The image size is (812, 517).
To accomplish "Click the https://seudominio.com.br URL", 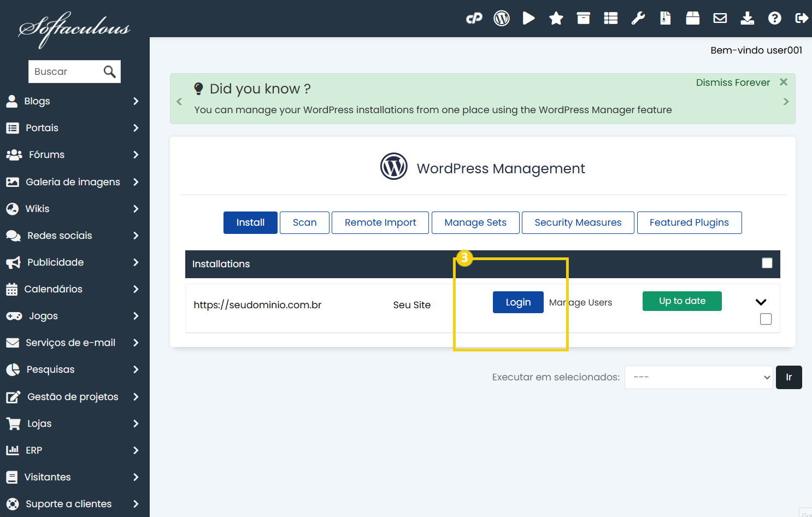I will [257, 305].
